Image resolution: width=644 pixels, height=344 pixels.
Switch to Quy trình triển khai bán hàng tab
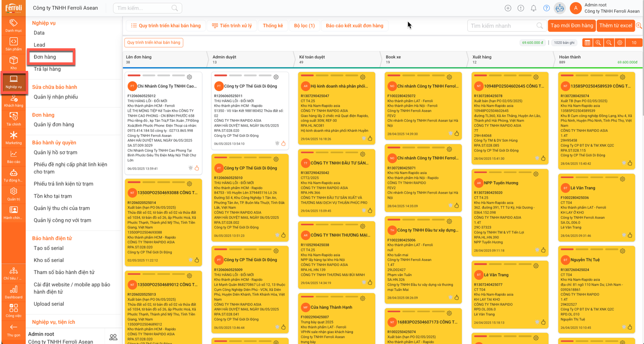point(166,26)
